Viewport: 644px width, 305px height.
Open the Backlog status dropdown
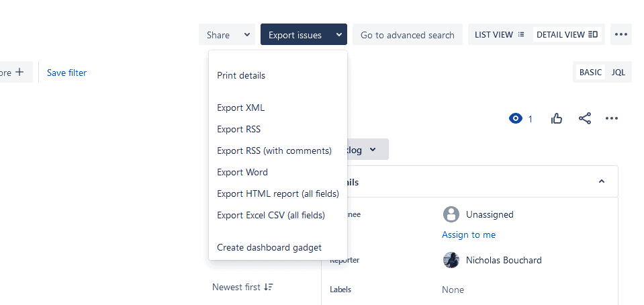coord(362,149)
